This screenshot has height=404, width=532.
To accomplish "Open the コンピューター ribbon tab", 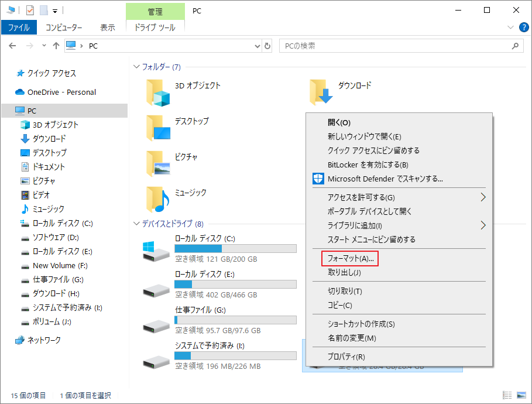I will (x=64, y=28).
